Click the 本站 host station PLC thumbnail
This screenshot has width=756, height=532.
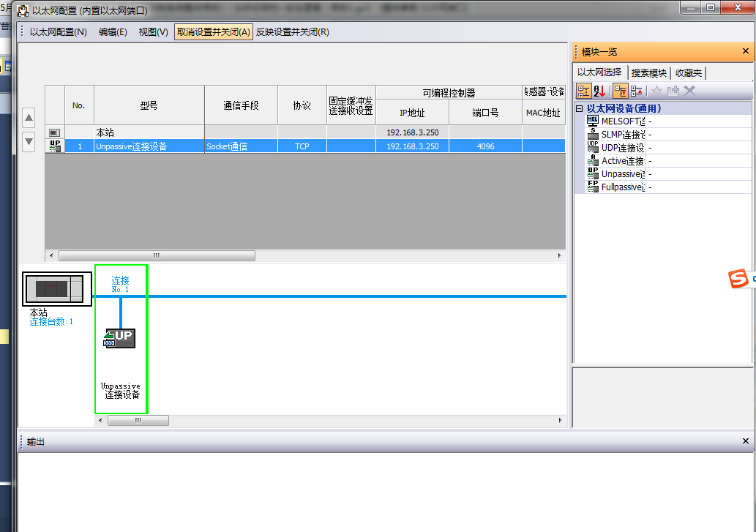click(x=57, y=289)
